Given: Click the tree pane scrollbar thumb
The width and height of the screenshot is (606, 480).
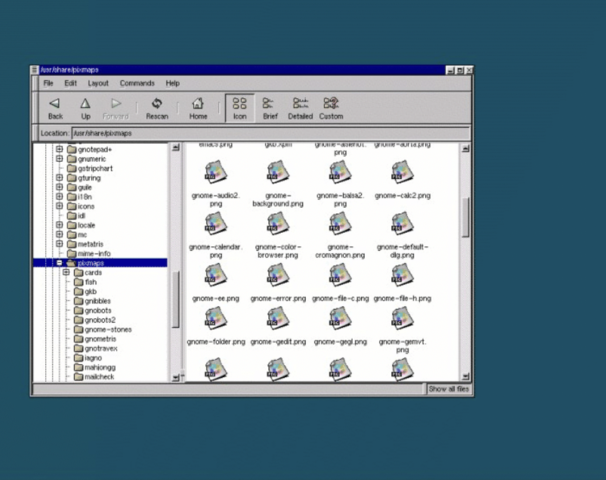Looking at the screenshot, I should (175, 299).
